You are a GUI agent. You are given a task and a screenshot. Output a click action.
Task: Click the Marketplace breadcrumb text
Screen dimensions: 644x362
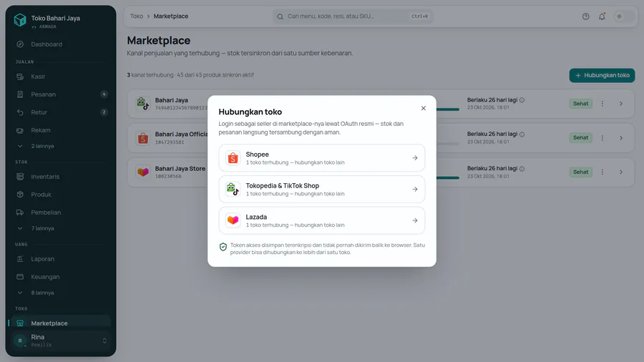tap(171, 16)
